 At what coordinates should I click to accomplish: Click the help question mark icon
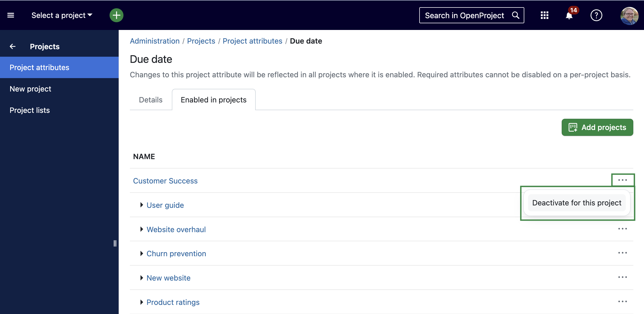click(x=596, y=15)
